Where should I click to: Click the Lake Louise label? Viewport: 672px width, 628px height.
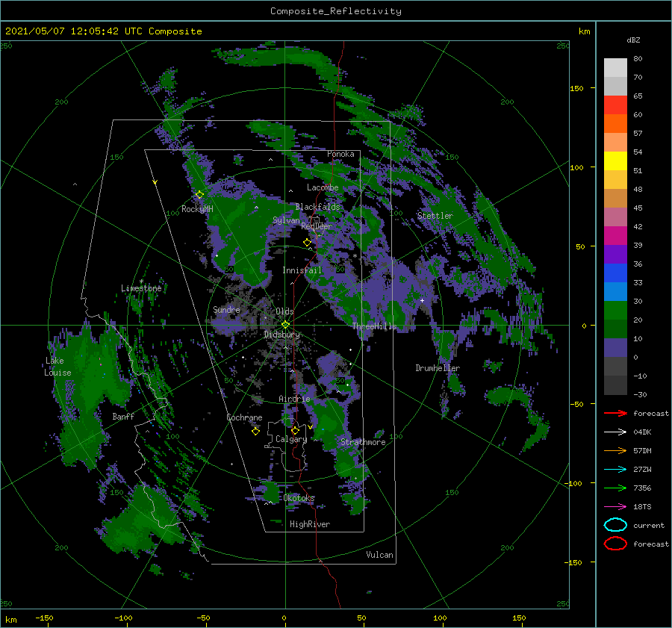(x=57, y=367)
